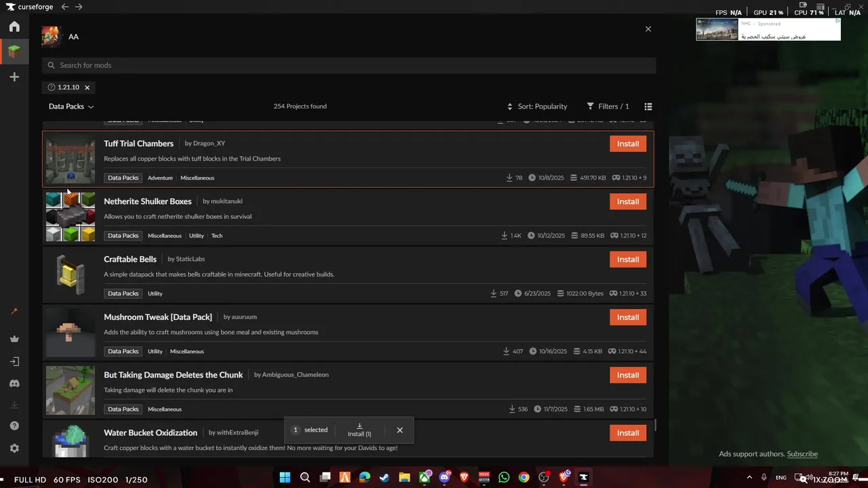Open WhatsApp from the taskbar
This screenshot has width=868, height=488.
504,477
